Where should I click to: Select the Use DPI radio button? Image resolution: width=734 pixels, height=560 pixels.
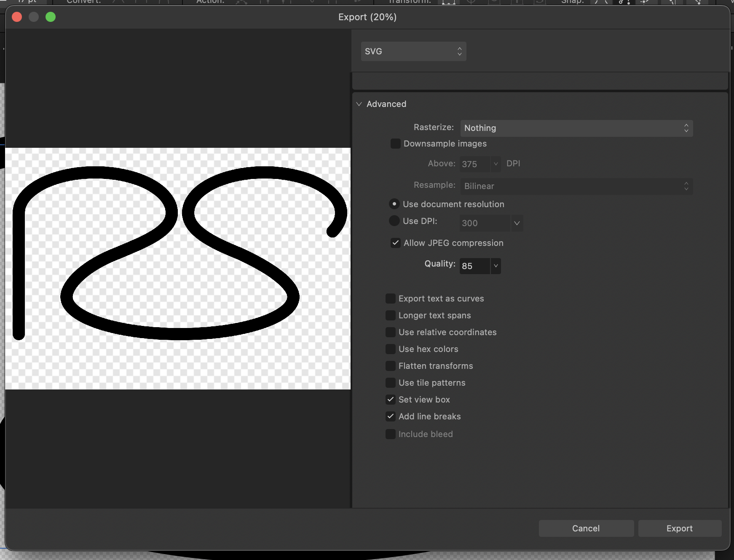[394, 221]
